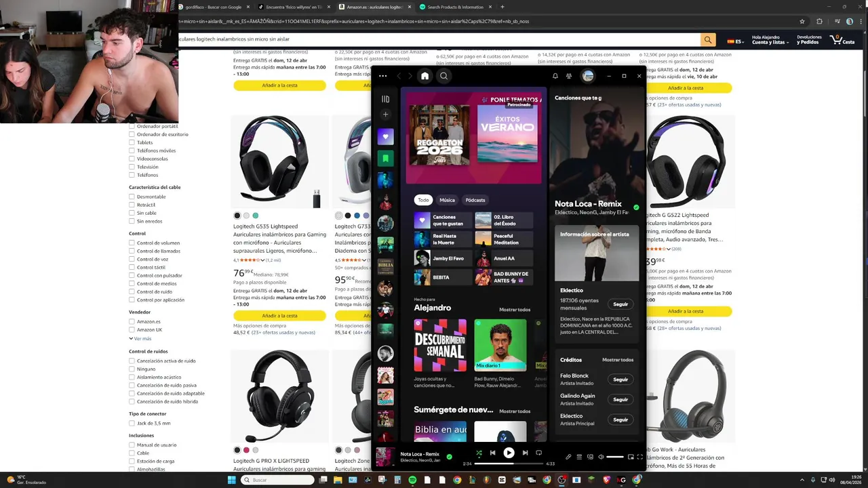Check Cancelación activa de ruido filter
868x488 pixels.
tap(132, 361)
